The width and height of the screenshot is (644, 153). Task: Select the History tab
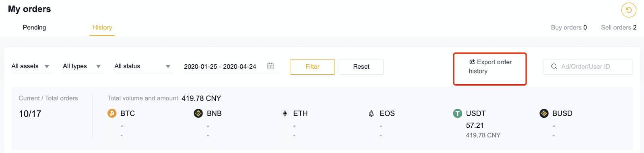(x=102, y=27)
